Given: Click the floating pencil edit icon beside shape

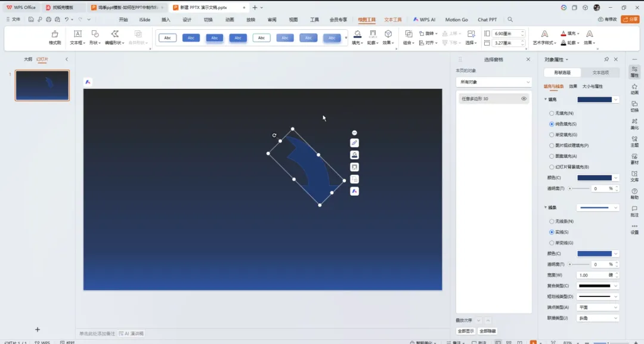Looking at the screenshot, I should pyautogui.click(x=354, y=143).
